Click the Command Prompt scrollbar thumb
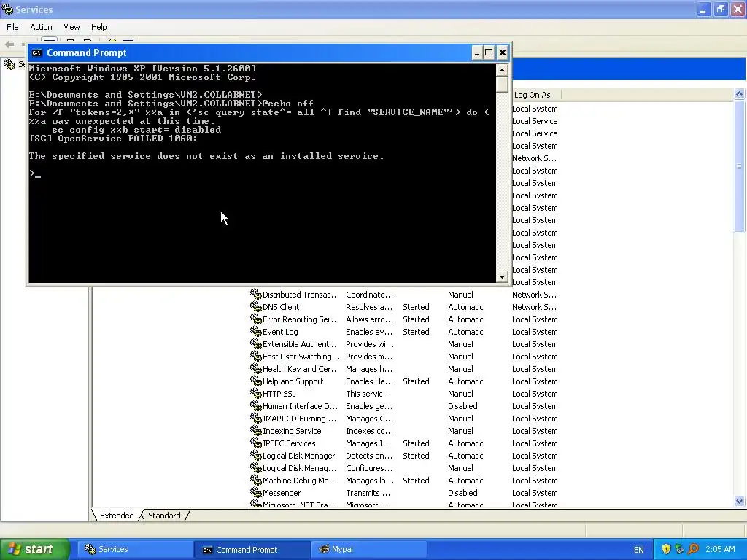Image resolution: width=747 pixels, height=560 pixels. [502, 84]
